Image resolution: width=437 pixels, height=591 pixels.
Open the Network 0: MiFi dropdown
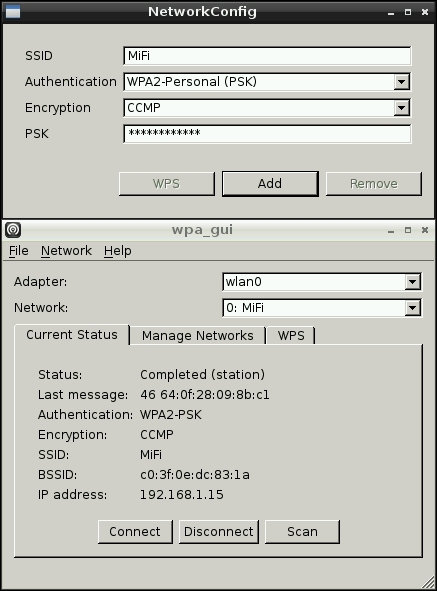pyautogui.click(x=412, y=308)
